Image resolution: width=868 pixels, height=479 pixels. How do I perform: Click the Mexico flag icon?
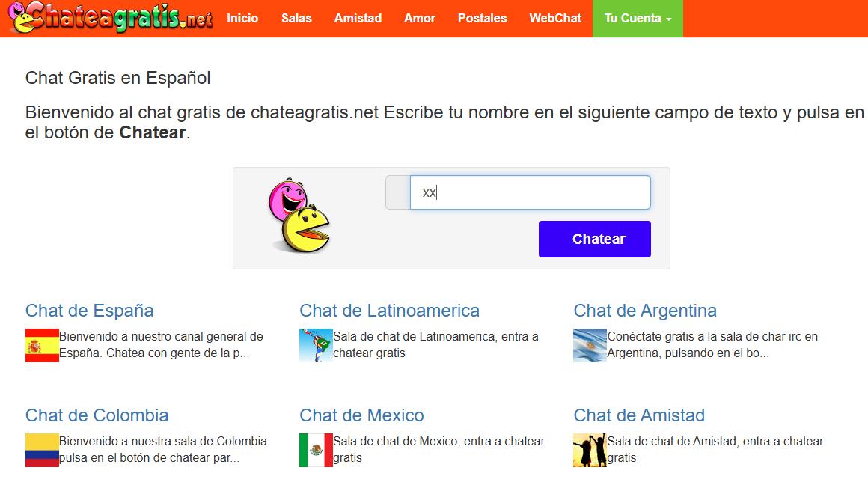pyautogui.click(x=316, y=451)
